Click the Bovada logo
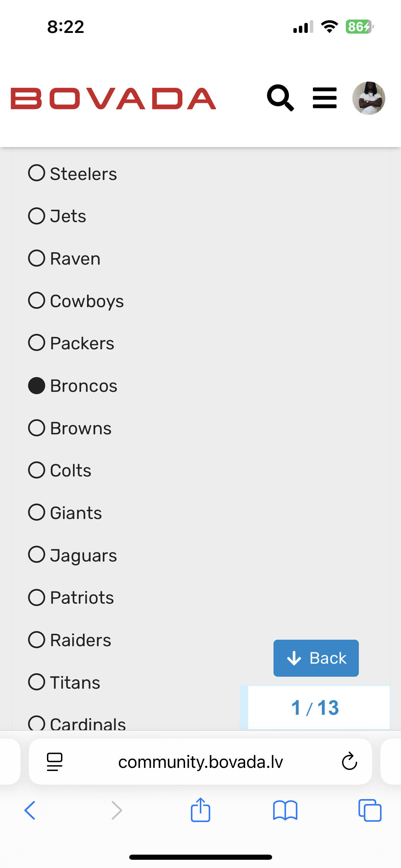The image size is (401, 868). [x=113, y=99]
